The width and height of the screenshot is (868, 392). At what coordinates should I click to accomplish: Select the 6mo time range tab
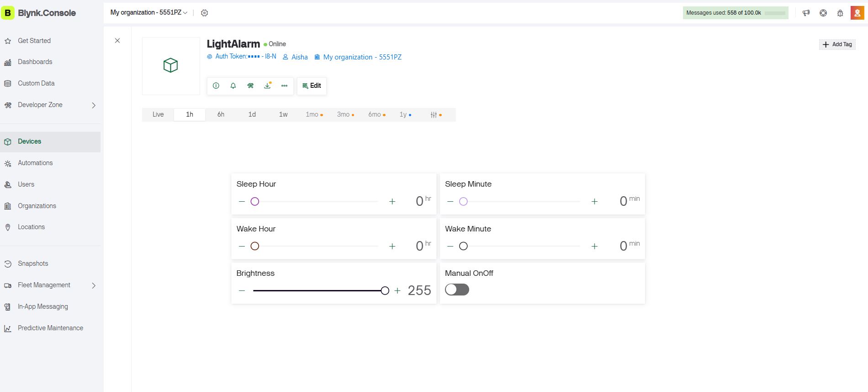pos(377,114)
